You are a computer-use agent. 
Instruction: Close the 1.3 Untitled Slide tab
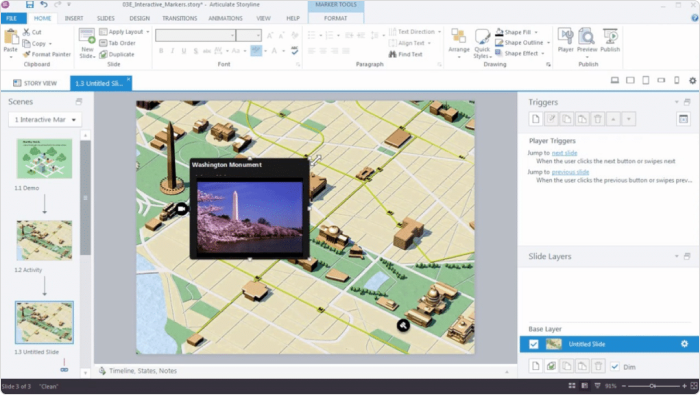coord(128,79)
